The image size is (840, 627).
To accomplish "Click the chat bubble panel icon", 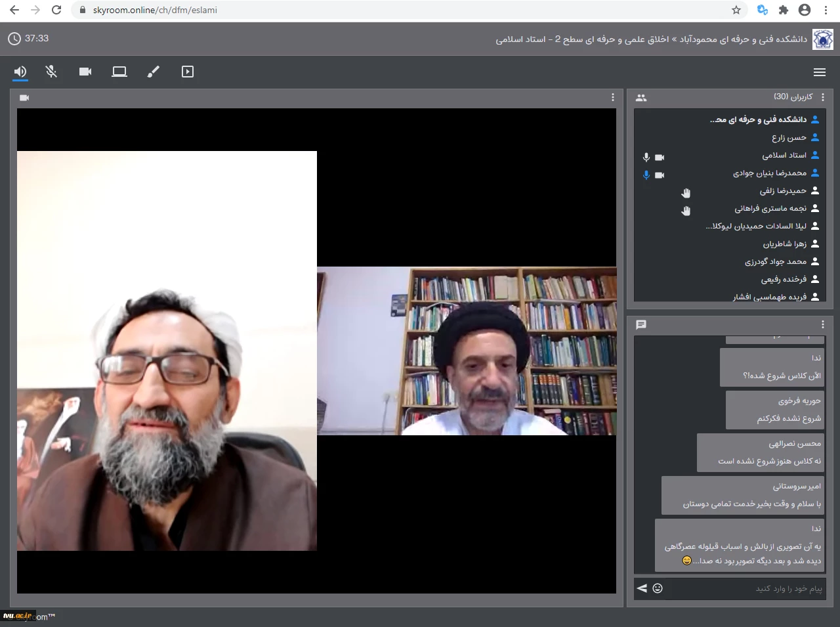I will [641, 324].
